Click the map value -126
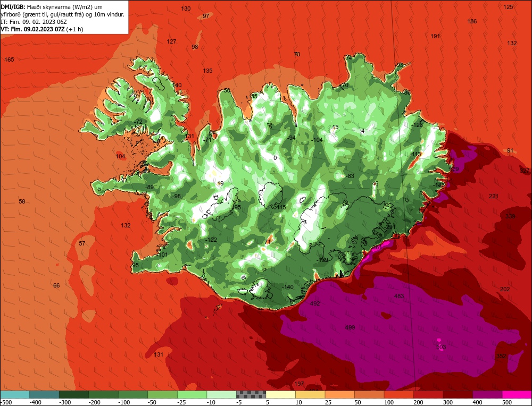Screen dimensions: 532x406 tap(417, 125)
